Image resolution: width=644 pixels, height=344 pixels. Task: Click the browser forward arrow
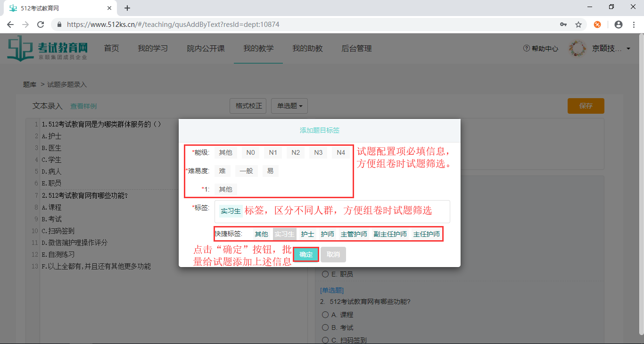pyautogui.click(x=25, y=25)
